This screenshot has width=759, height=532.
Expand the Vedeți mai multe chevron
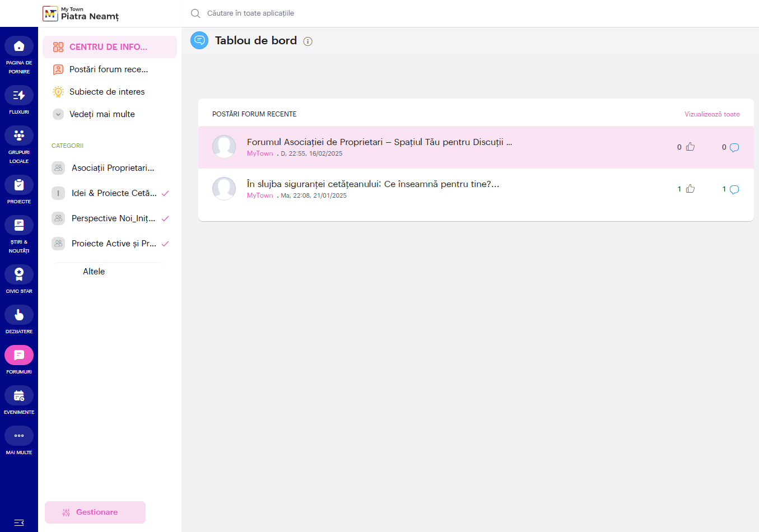(x=58, y=114)
